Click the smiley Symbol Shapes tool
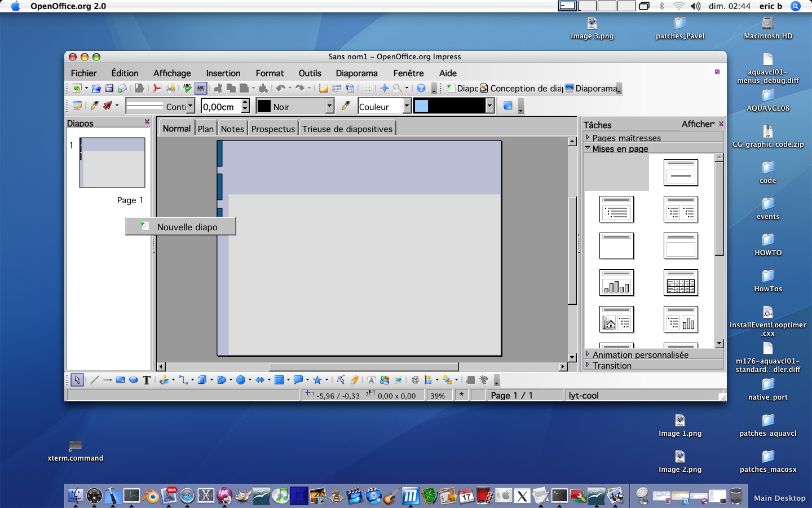The height and width of the screenshot is (508, 812). click(x=241, y=380)
